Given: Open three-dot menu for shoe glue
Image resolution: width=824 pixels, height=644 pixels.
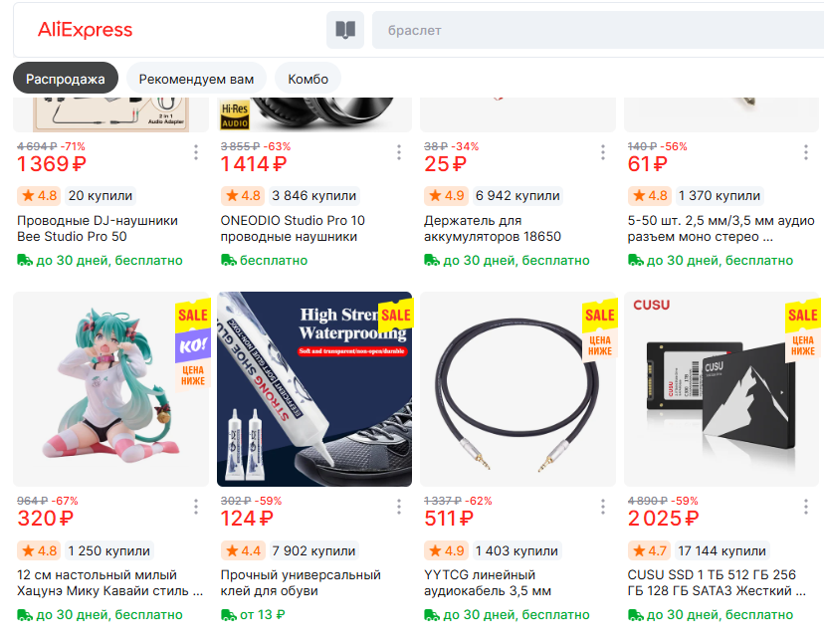Looking at the screenshot, I should (399, 507).
